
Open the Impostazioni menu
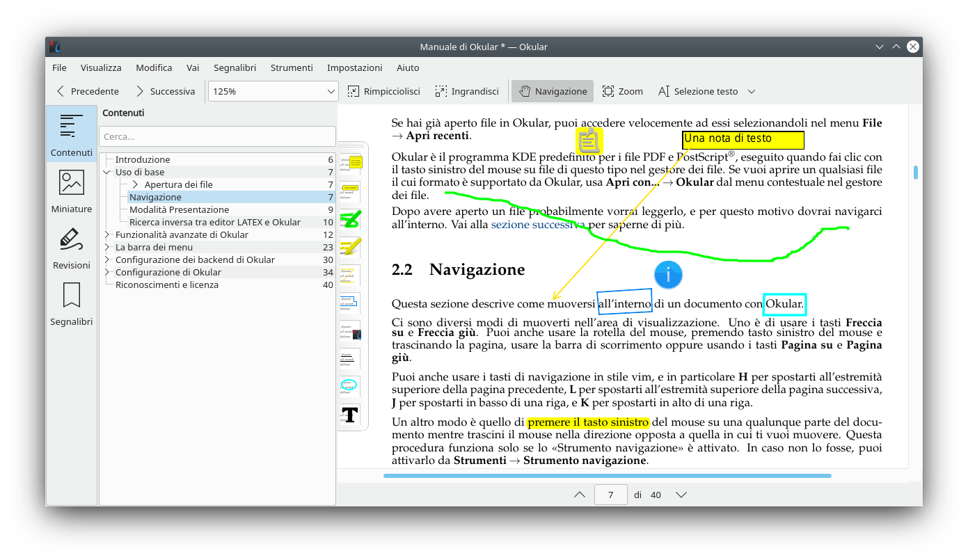(x=354, y=67)
